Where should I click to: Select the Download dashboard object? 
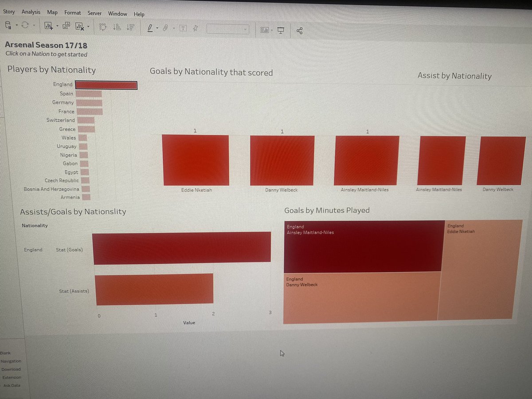(x=11, y=369)
